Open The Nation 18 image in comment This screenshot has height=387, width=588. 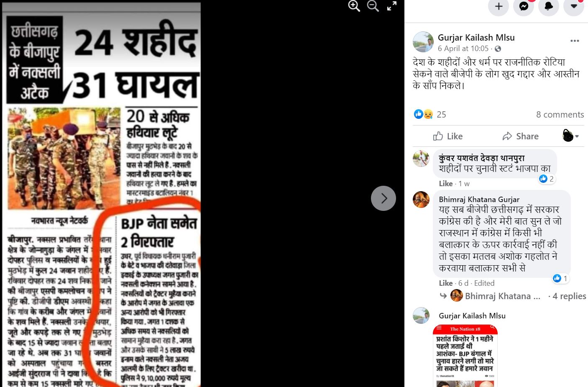465,356
